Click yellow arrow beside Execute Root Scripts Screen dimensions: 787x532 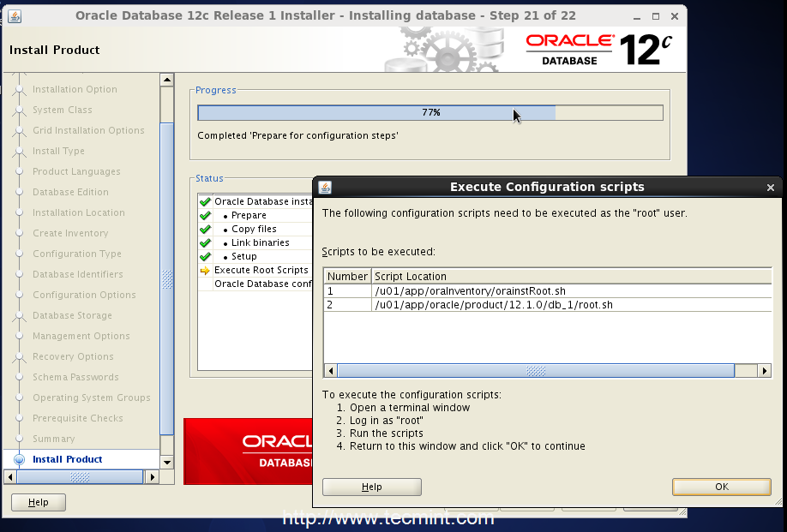(x=205, y=271)
